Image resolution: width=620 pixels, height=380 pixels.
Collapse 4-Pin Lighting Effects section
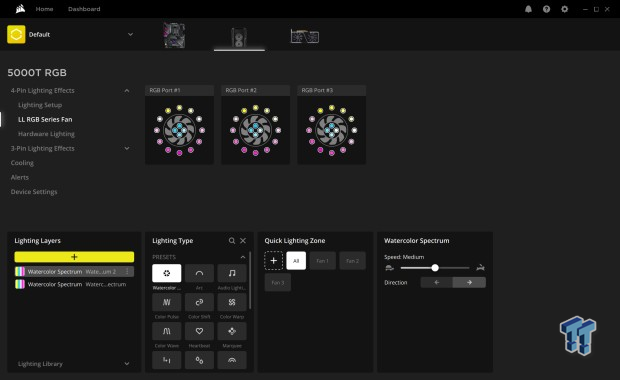[127, 91]
